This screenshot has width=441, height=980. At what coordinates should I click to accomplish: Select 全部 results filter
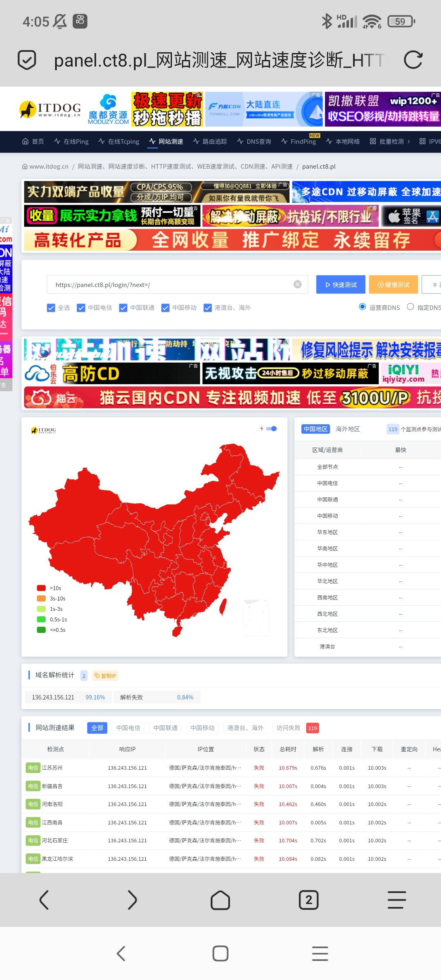pyautogui.click(x=97, y=728)
